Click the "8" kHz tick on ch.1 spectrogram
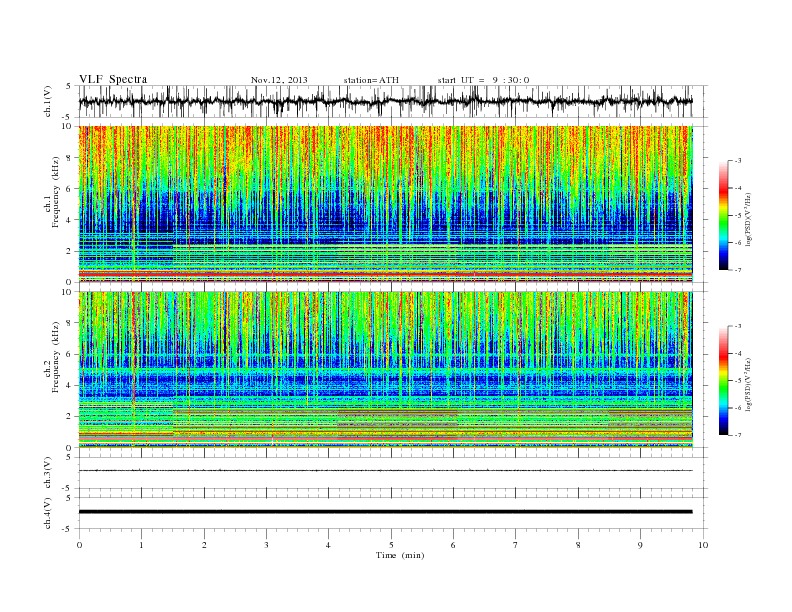This screenshot has width=792, height=612. pyautogui.click(x=70, y=158)
